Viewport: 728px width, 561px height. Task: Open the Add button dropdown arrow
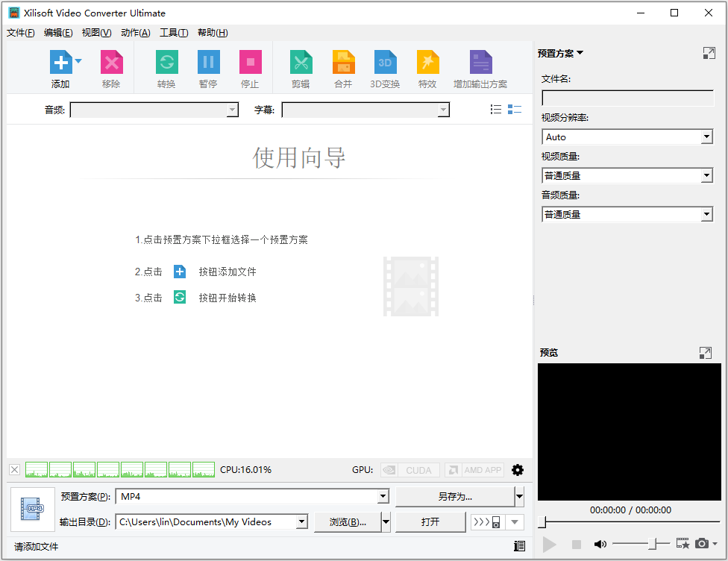[x=78, y=61]
